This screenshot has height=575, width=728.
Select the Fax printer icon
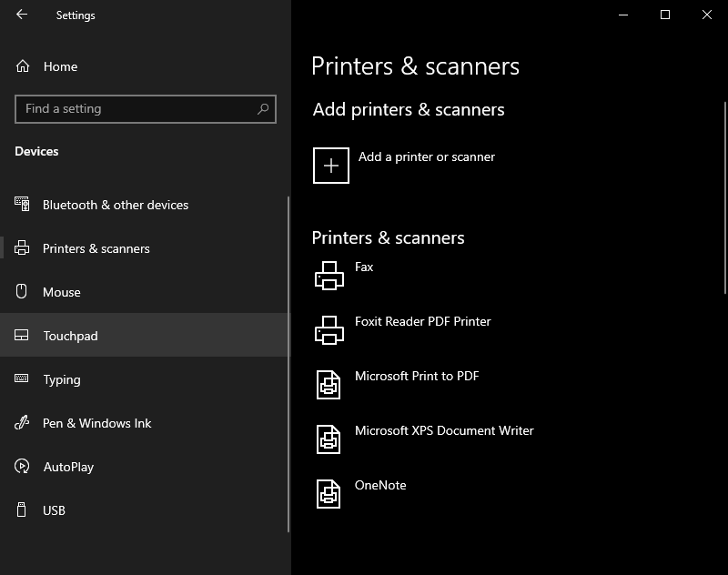point(329,276)
